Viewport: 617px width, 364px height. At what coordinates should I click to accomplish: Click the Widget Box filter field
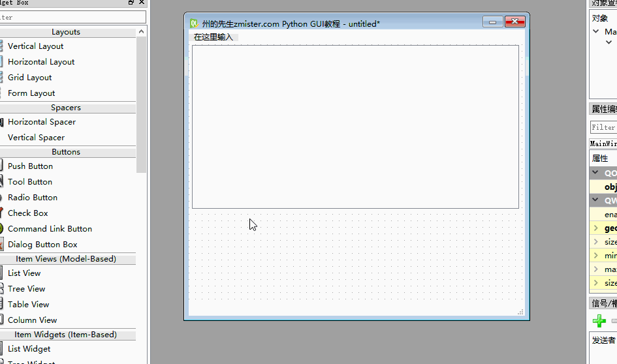pyautogui.click(x=72, y=17)
